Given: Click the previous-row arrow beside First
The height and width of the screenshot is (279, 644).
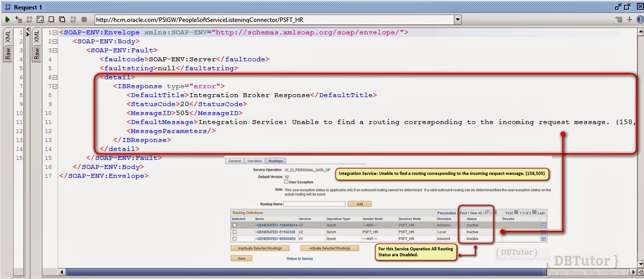Looking at the screenshot, I should (x=516, y=213).
